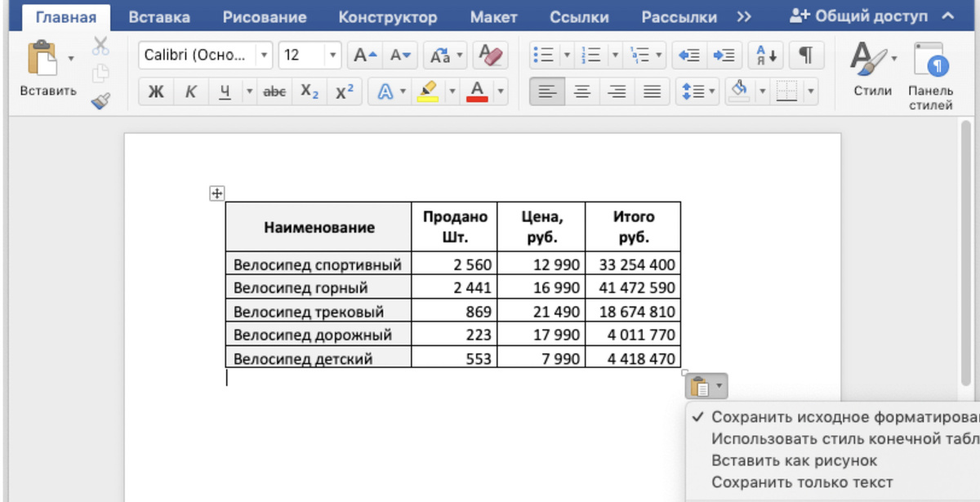The height and width of the screenshot is (502, 980).
Task: Open Borders dropdown arrow
Action: tap(810, 92)
